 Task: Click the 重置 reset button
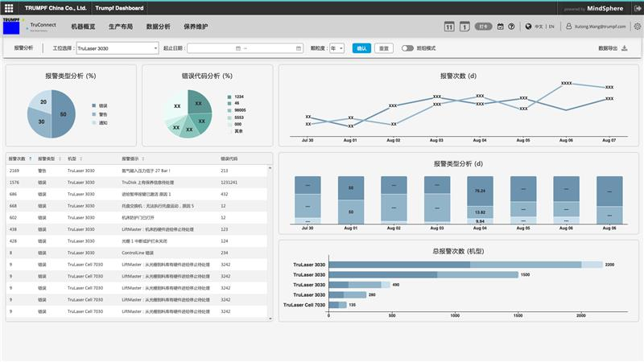click(384, 48)
